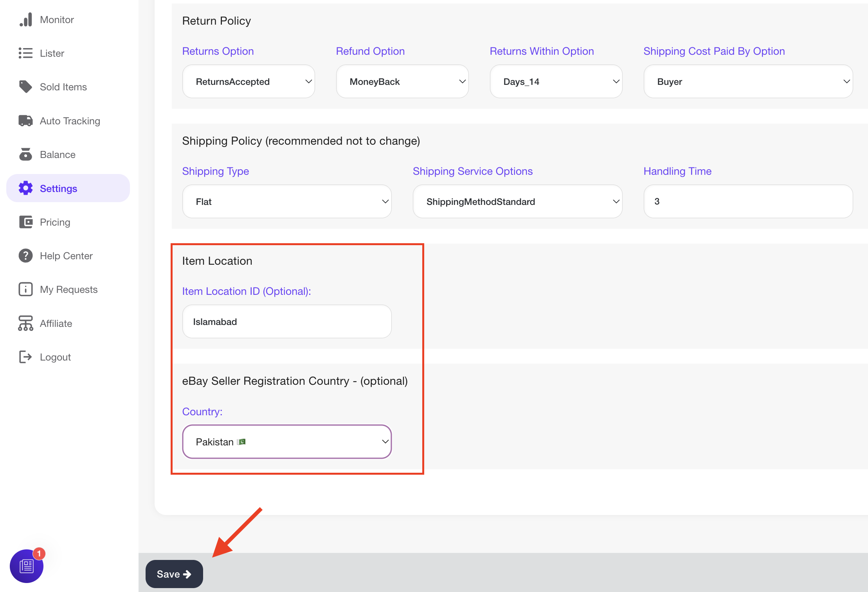Open My Requests in the sidebar

[68, 289]
